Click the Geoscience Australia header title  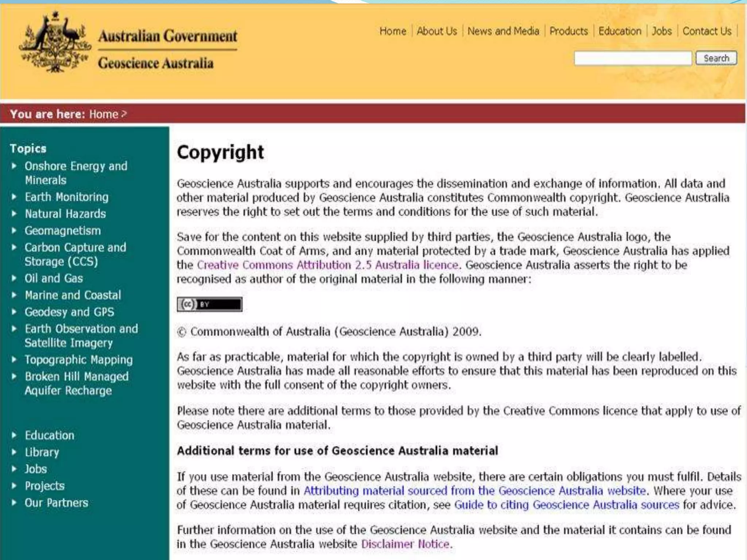156,63
